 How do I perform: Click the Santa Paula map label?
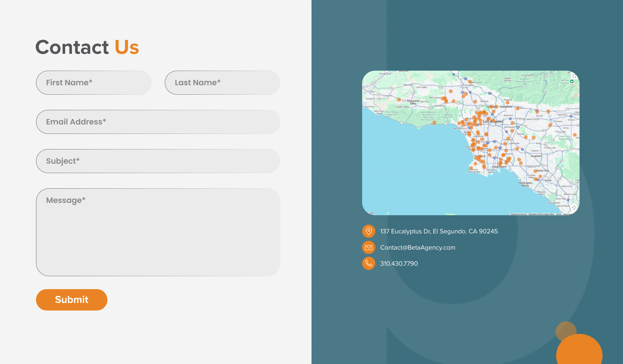pyautogui.click(x=385, y=74)
